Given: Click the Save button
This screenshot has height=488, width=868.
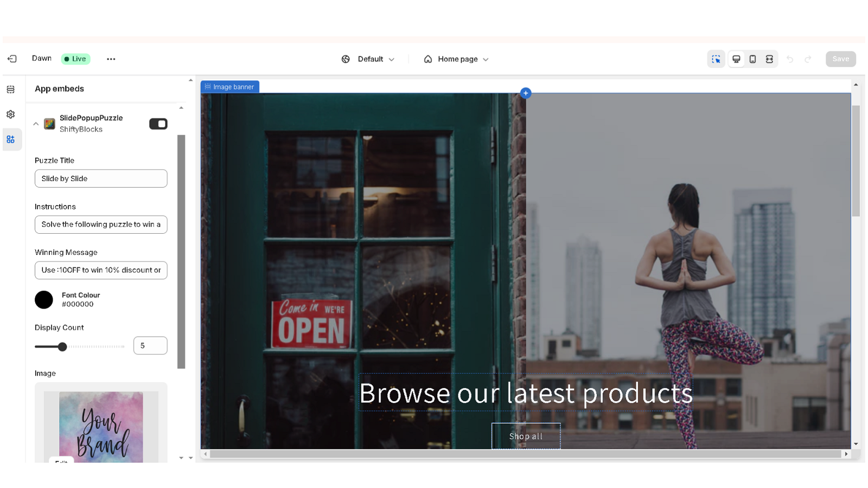Looking at the screenshot, I should 840,59.
